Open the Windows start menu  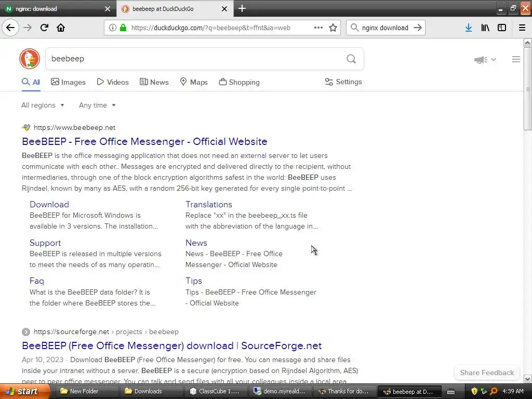tap(25, 392)
